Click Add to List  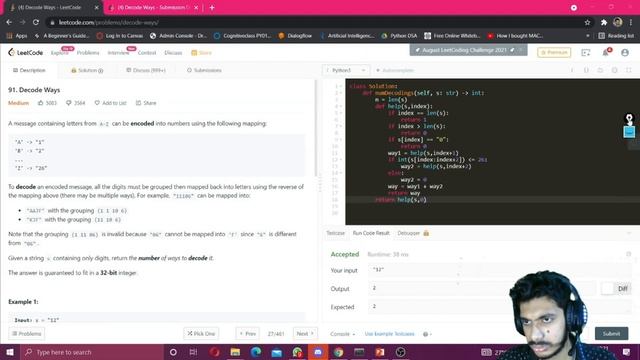click(x=111, y=103)
